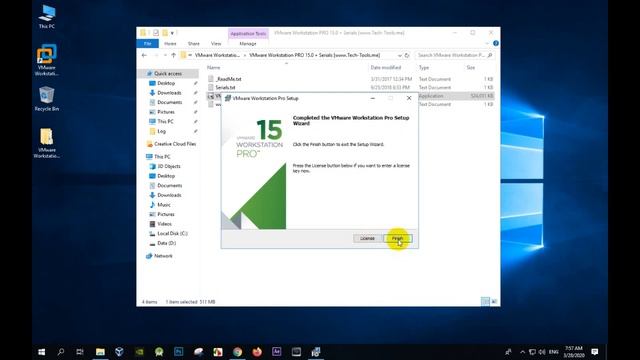Open volume control in tray
The height and width of the screenshot is (360, 640).
[x=542, y=352]
